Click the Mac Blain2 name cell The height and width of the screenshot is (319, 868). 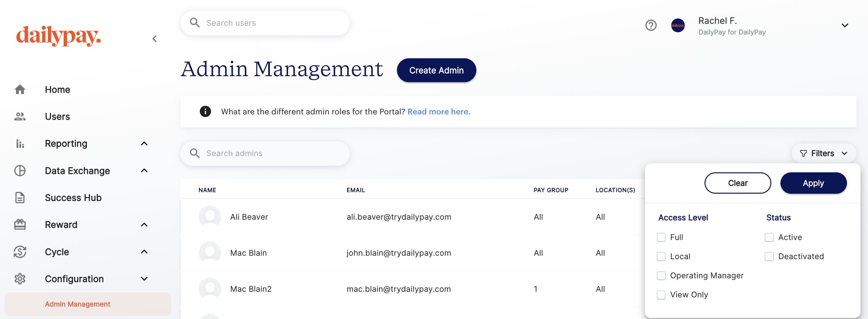251,289
